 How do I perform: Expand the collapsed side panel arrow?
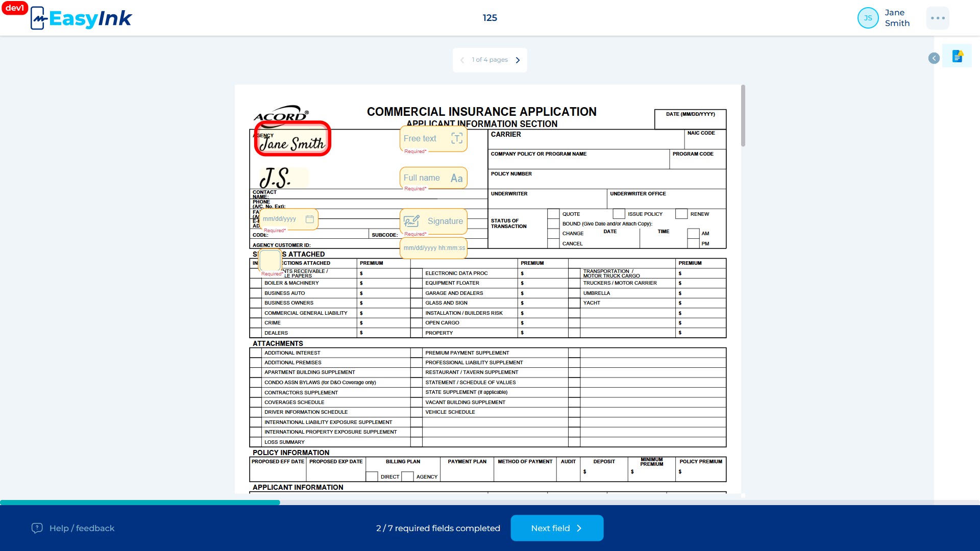(x=934, y=58)
